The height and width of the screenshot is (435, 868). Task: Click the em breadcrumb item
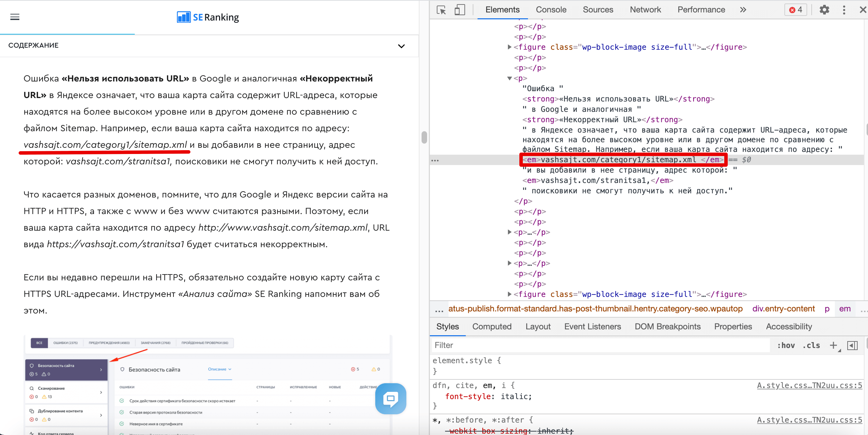coord(845,309)
